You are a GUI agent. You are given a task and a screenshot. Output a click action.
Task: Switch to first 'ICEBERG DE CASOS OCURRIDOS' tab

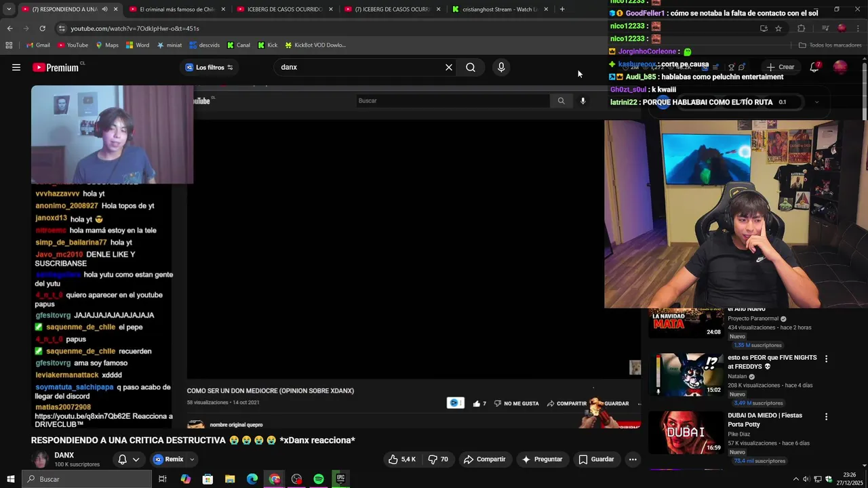285,9
